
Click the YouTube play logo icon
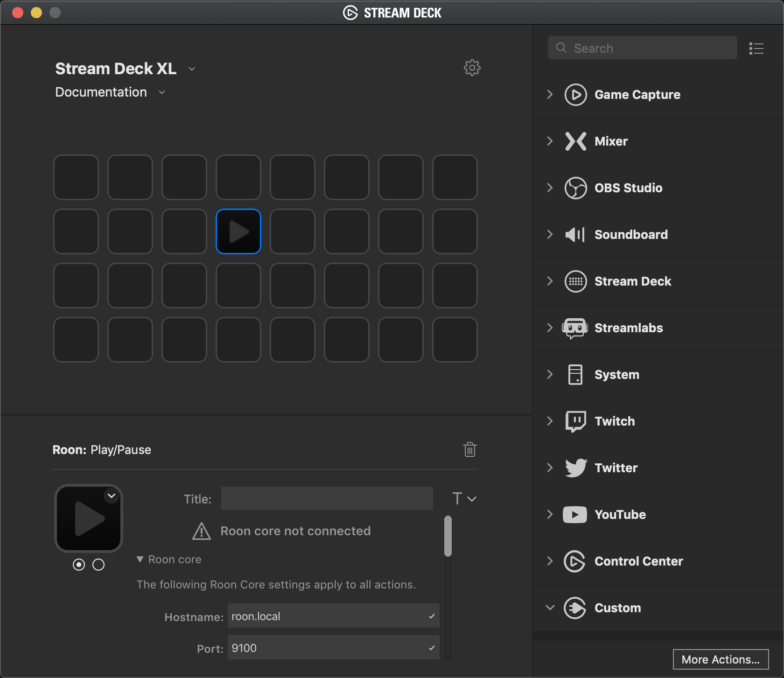click(575, 515)
